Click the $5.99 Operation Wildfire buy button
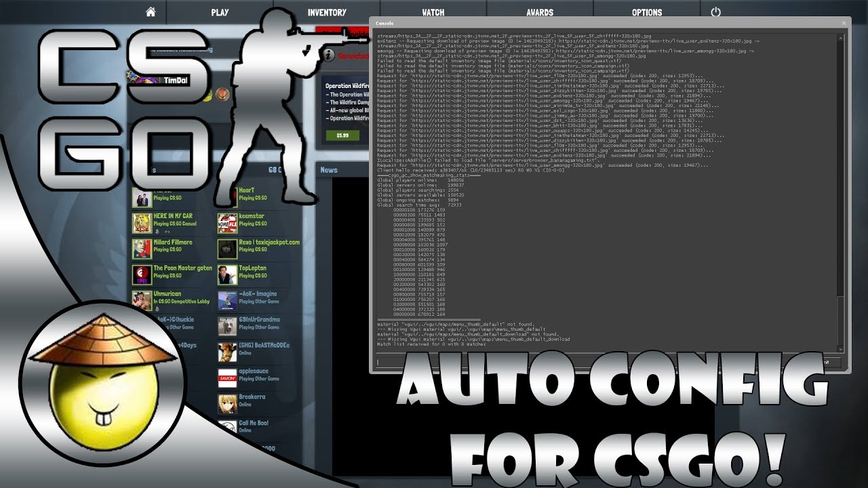868x488 pixels. point(342,136)
